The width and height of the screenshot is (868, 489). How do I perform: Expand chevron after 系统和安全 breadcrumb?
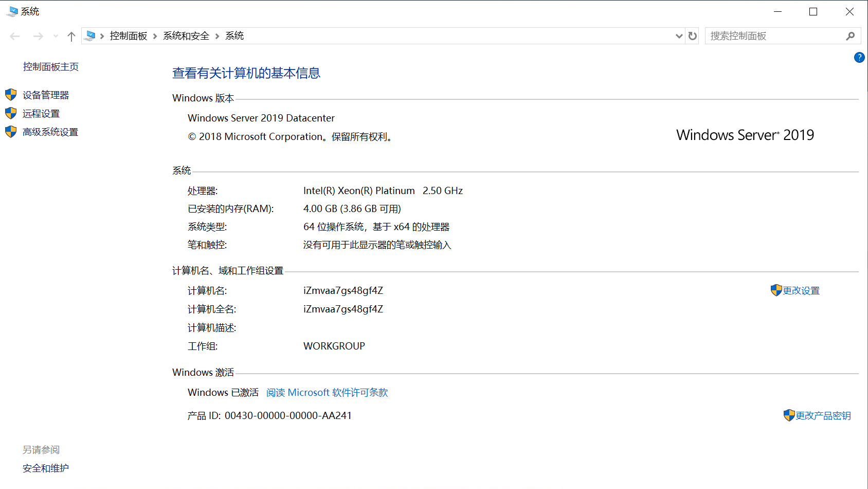pos(217,36)
